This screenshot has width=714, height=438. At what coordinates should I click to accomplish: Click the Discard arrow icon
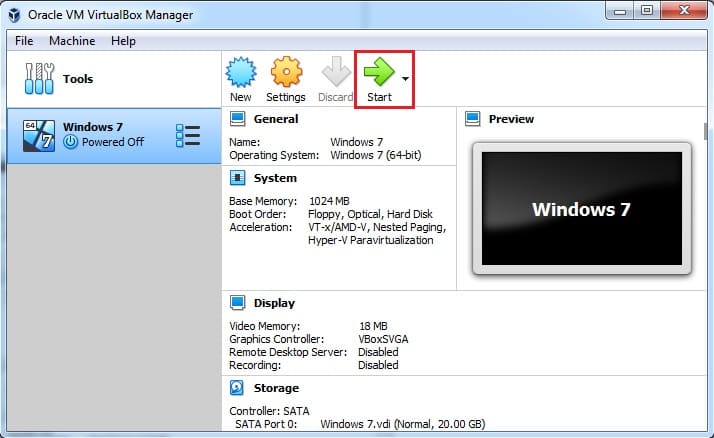click(x=336, y=71)
